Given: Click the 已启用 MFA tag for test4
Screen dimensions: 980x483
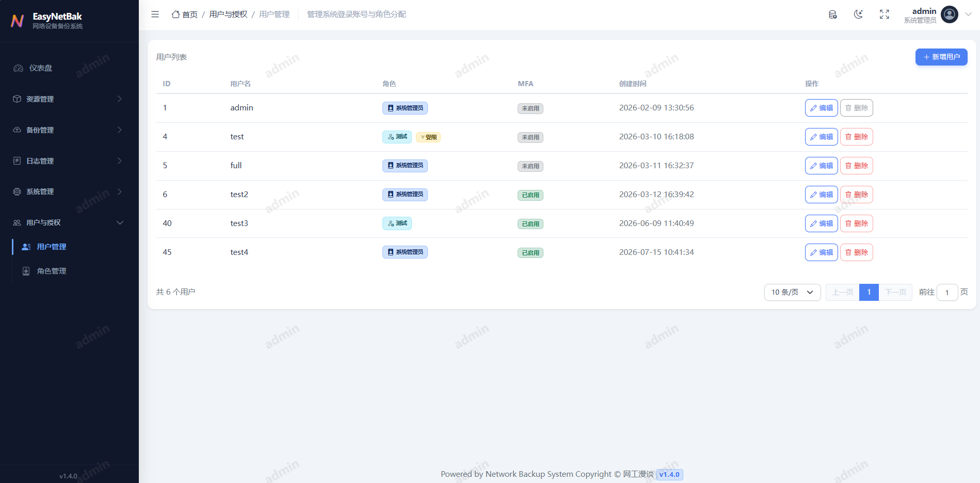Looking at the screenshot, I should click(531, 253).
